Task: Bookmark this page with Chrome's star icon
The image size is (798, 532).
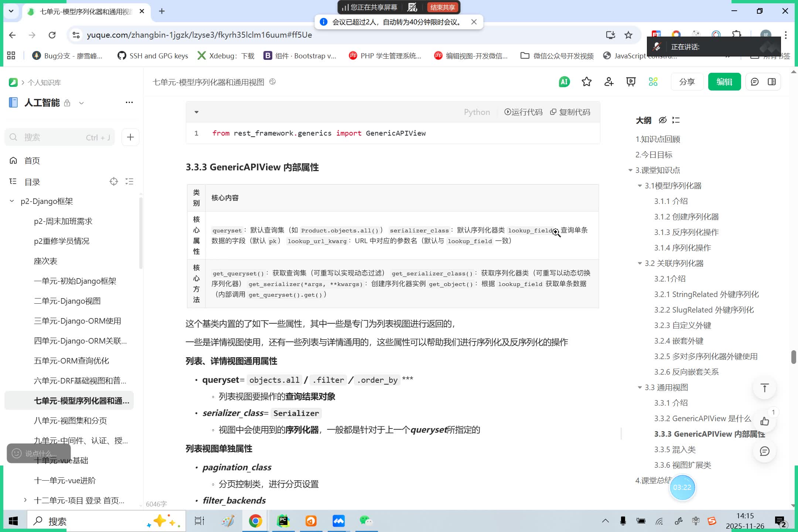Action: coord(628,35)
